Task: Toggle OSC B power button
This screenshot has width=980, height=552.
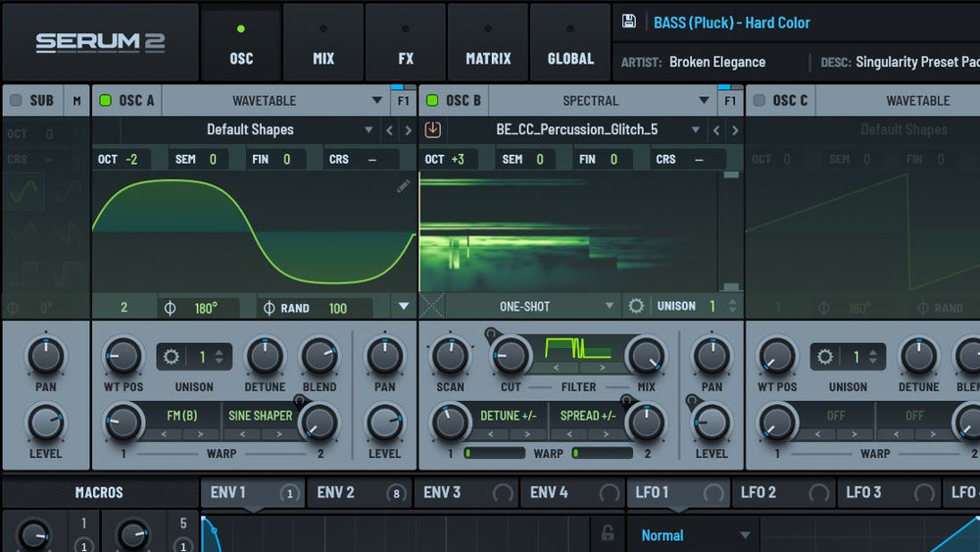Action: tap(432, 100)
